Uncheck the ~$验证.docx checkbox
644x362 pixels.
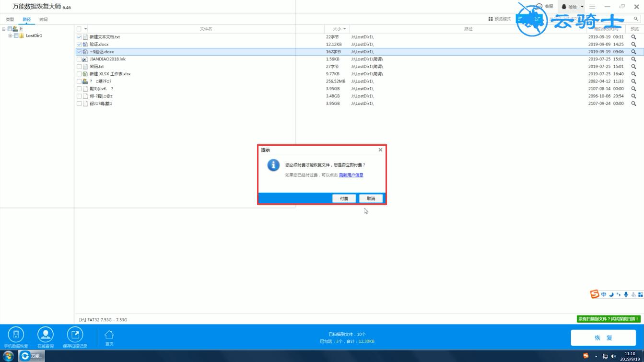point(79,52)
